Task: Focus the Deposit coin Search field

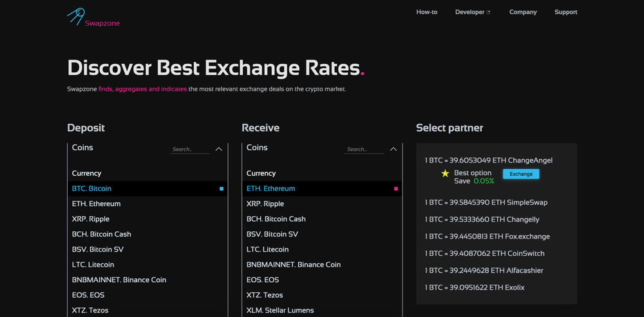Action: point(190,149)
